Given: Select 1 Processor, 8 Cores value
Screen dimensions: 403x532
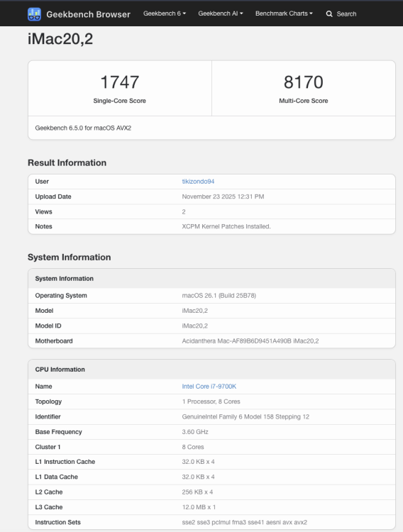Looking at the screenshot, I should tap(211, 401).
